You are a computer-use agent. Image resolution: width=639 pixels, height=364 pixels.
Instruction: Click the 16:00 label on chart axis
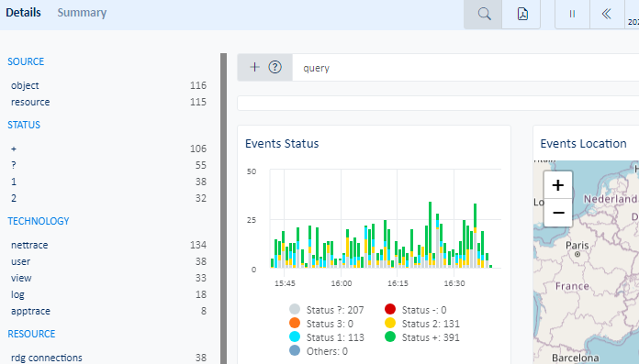(342, 283)
